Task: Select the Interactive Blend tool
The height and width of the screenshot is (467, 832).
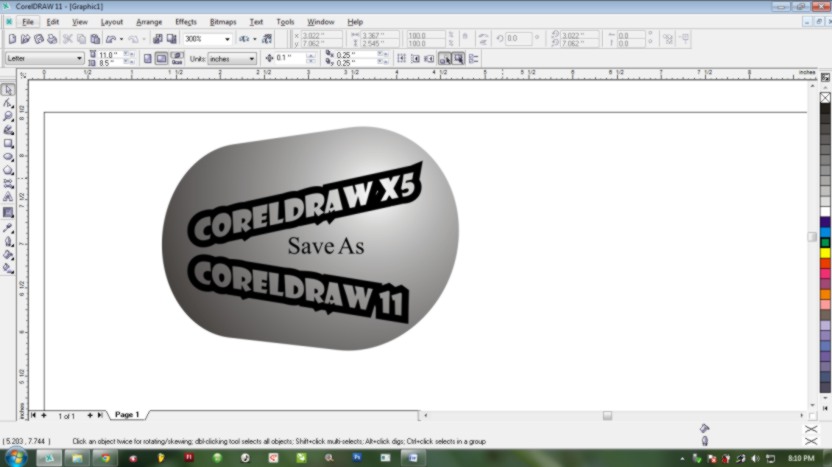Action: tap(8, 212)
